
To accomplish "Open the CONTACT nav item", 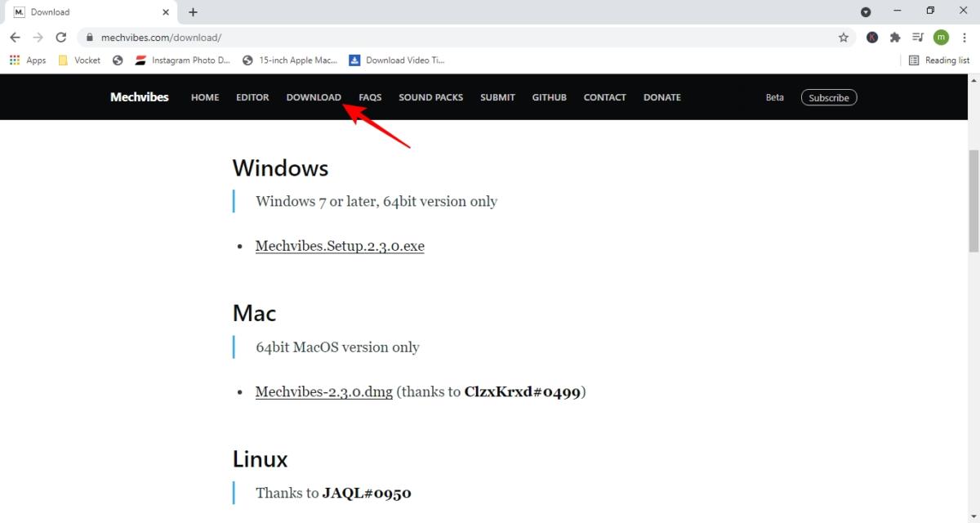I will pos(604,97).
